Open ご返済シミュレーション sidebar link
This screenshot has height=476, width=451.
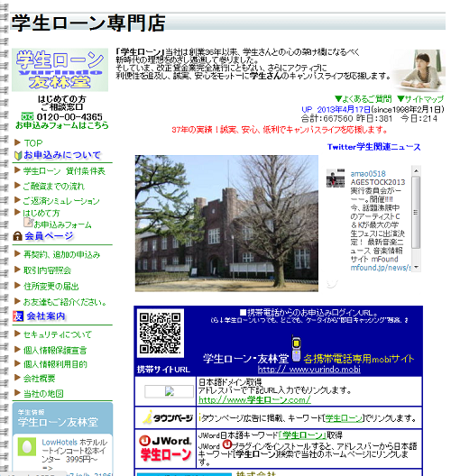point(61,201)
